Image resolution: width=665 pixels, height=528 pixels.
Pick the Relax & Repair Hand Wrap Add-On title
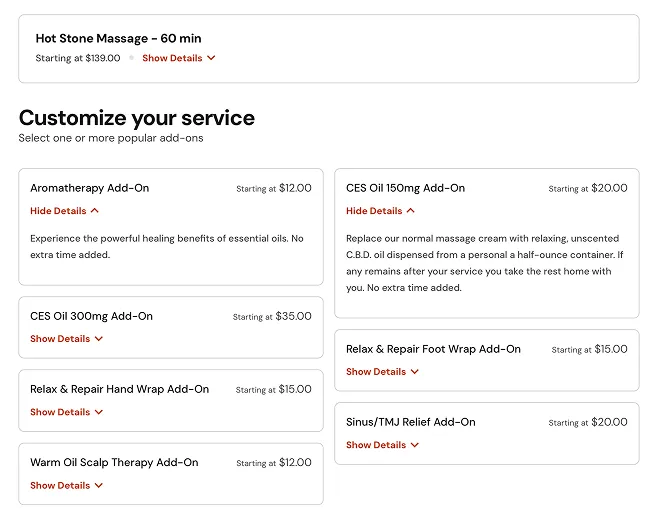[120, 389]
